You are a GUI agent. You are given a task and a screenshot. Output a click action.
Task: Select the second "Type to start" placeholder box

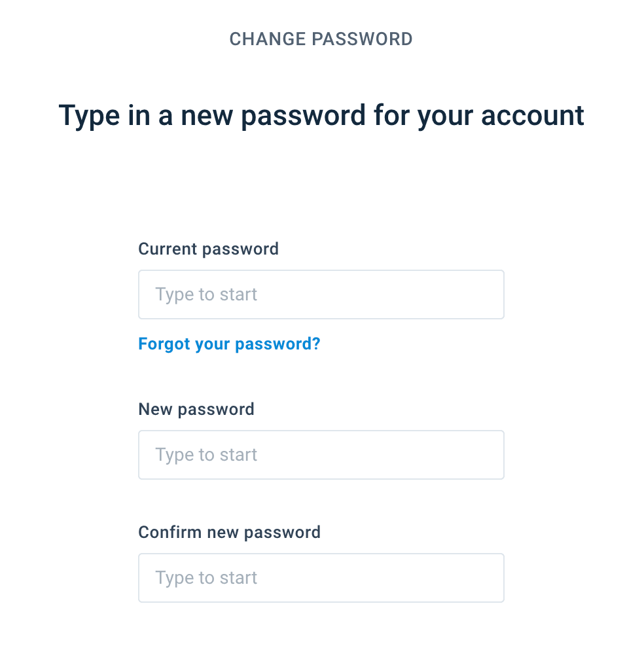coord(321,455)
